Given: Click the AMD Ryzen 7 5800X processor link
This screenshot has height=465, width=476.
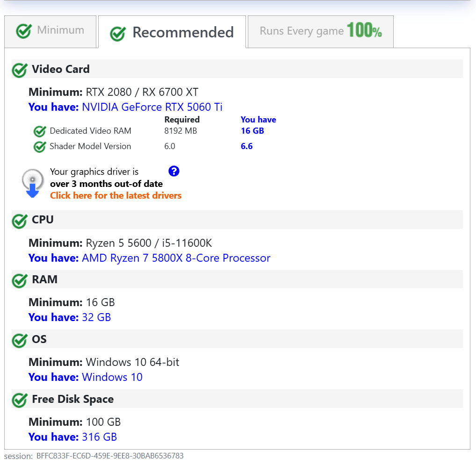Looking at the screenshot, I should pos(176,258).
